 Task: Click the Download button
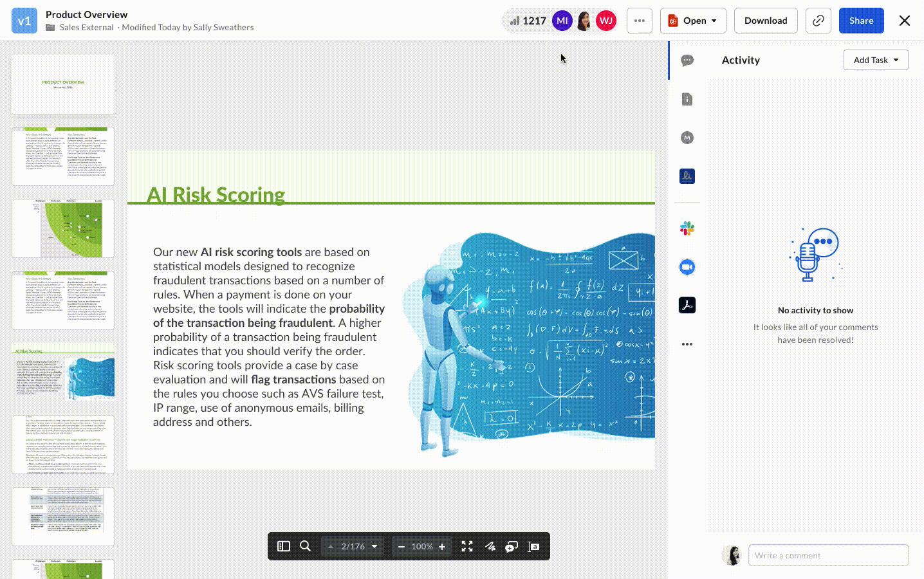[766, 21]
